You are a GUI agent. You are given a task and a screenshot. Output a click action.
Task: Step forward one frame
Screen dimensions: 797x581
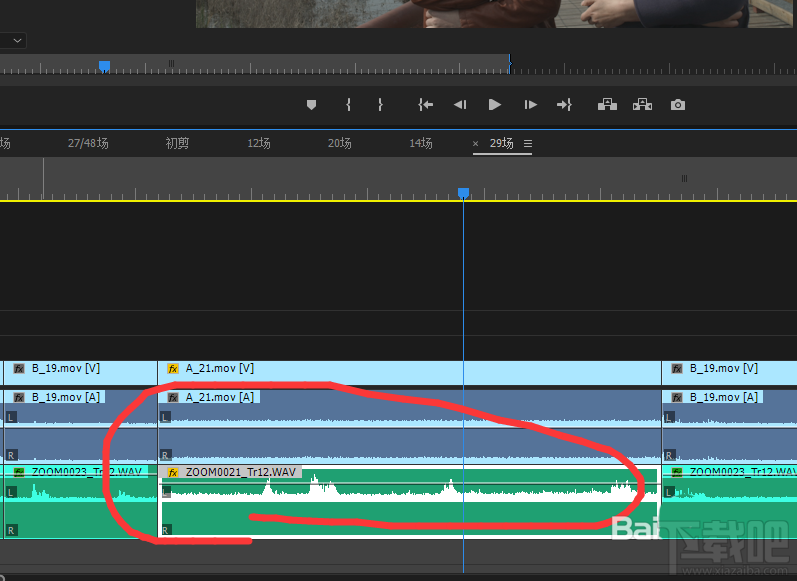tap(531, 105)
